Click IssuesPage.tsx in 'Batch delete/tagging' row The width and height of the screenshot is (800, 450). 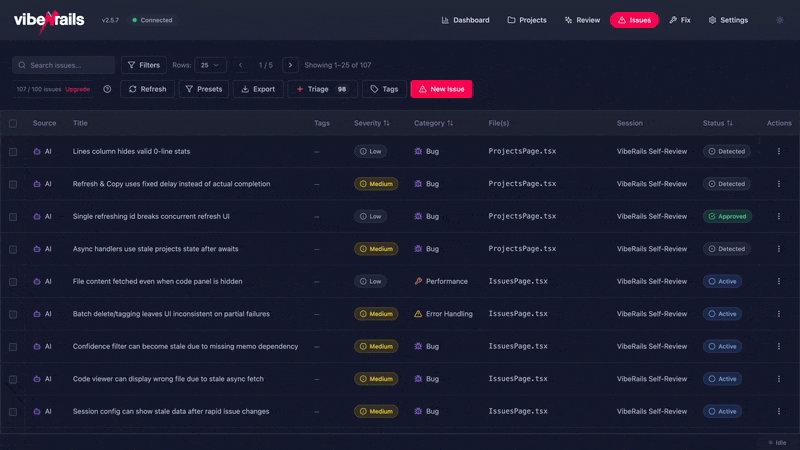pyautogui.click(x=518, y=314)
